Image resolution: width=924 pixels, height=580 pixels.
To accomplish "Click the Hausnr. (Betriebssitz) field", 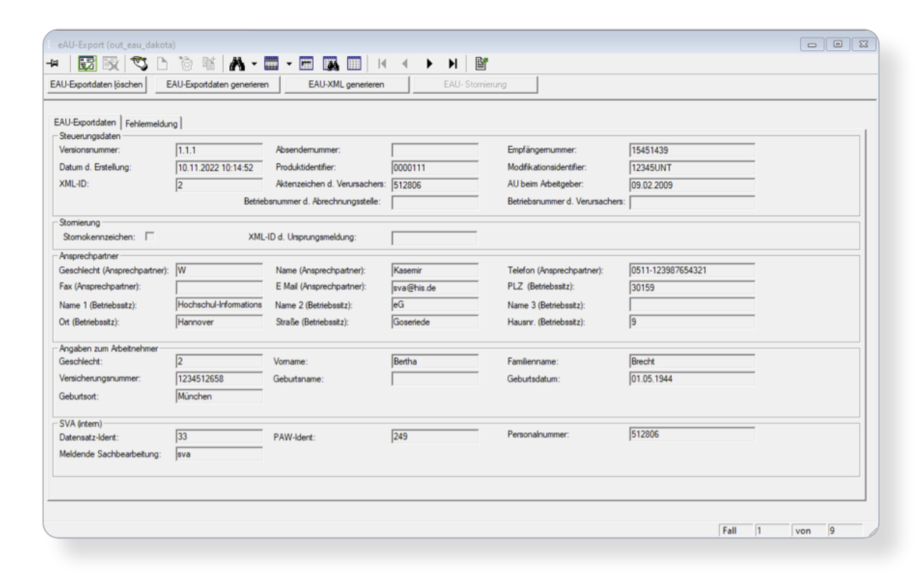I will 692,322.
